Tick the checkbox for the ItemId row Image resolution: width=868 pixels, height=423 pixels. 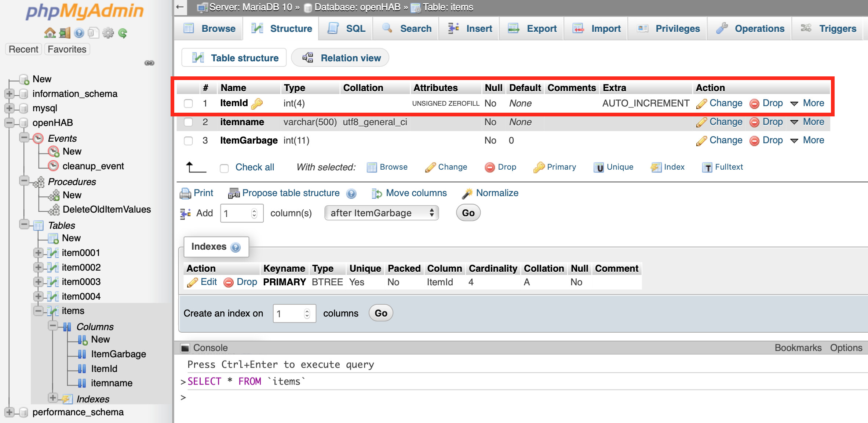[188, 104]
